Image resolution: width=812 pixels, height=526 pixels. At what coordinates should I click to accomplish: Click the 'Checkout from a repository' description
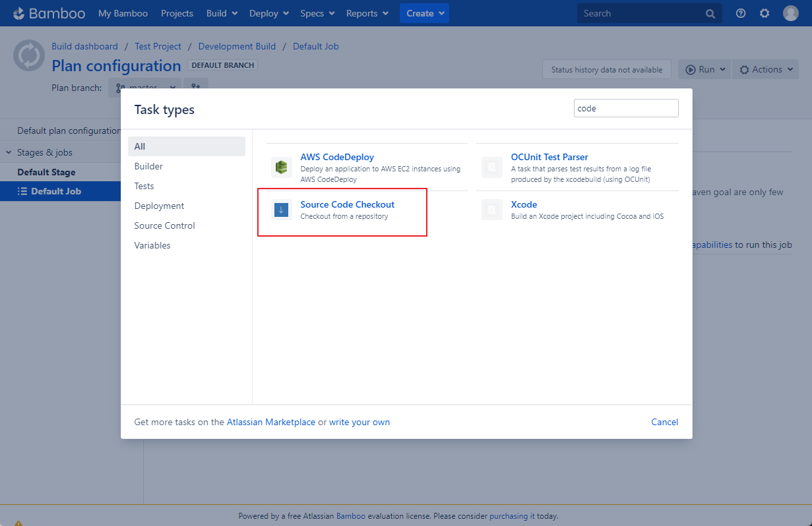coord(344,216)
